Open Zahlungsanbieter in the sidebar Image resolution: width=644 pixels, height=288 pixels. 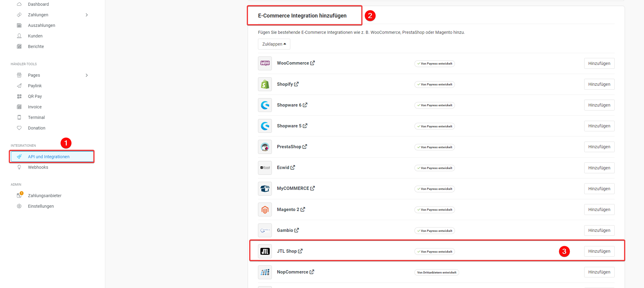point(45,196)
